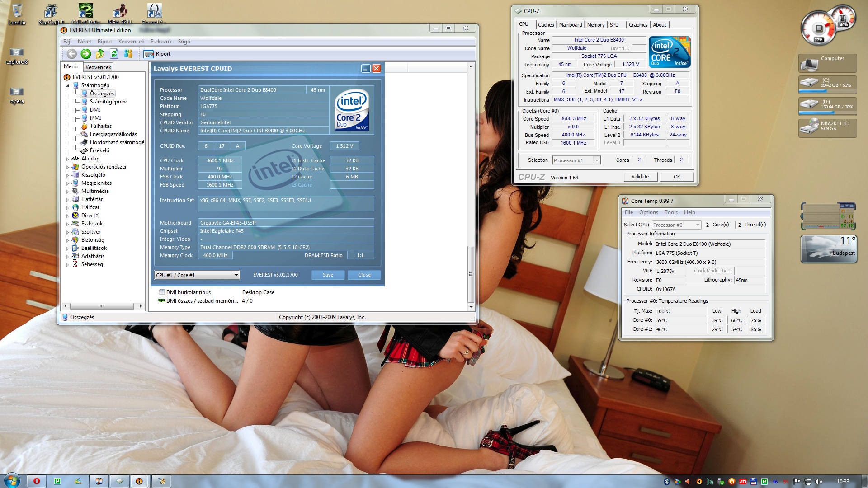This screenshot has height=488, width=868.
Task: Collapse the Számítógép tree node
Action: tap(68, 86)
